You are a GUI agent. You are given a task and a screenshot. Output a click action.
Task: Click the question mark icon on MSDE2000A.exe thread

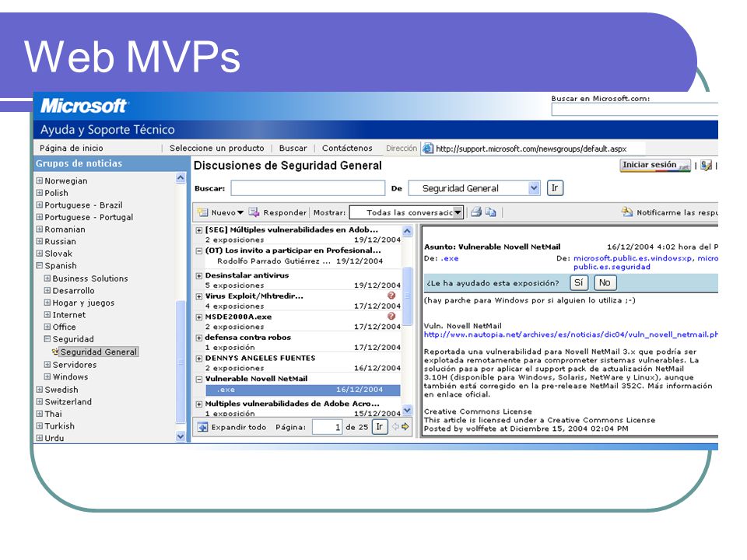[x=391, y=317]
